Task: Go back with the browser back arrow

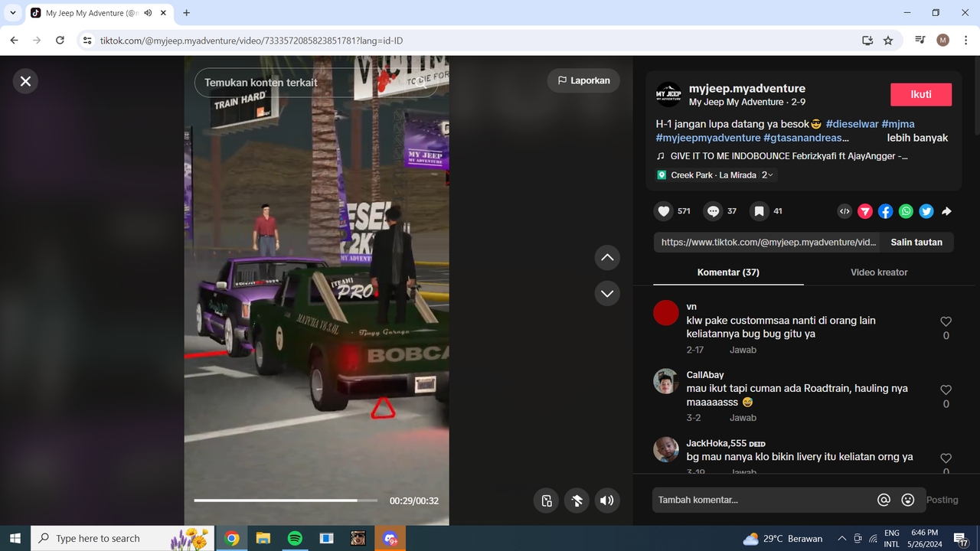Action: coord(14,41)
